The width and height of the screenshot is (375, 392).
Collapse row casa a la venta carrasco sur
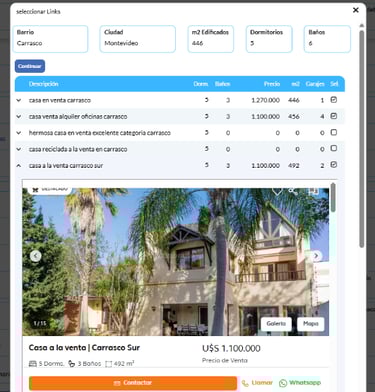tap(19, 165)
